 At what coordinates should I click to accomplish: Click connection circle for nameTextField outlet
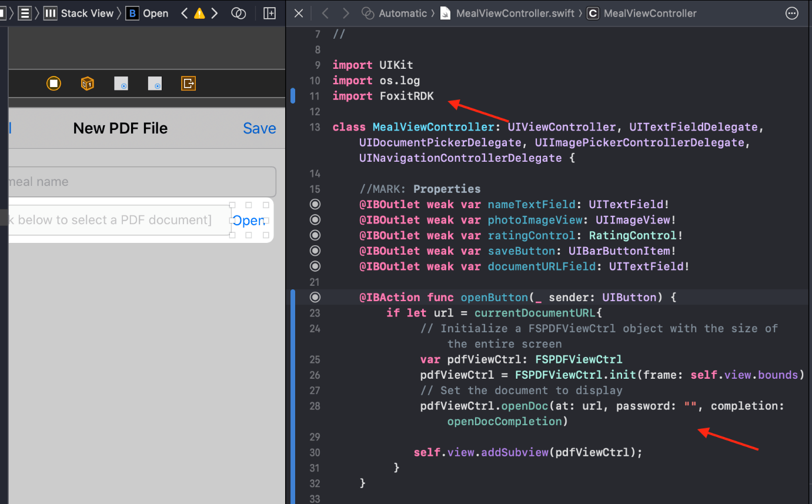pyautogui.click(x=315, y=204)
